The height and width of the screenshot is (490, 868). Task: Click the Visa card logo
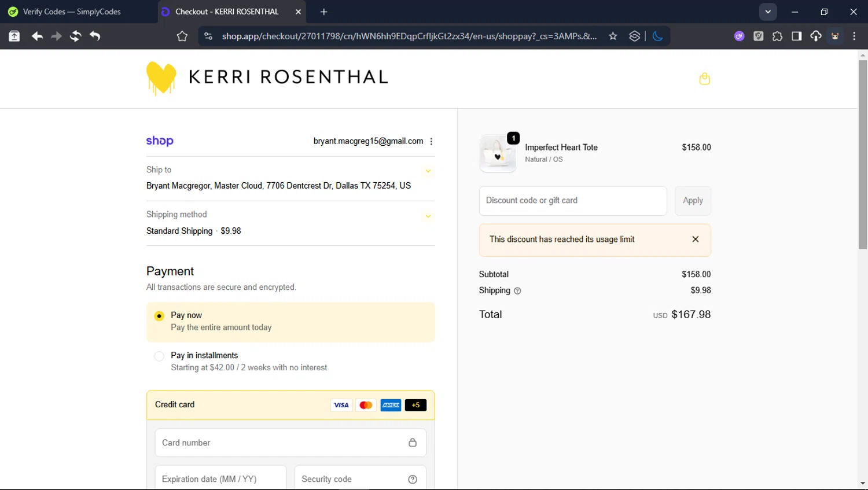click(341, 405)
